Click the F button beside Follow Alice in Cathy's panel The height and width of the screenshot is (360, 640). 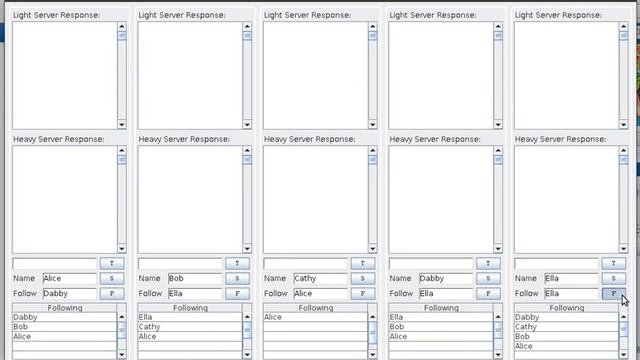pyautogui.click(x=362, y=293)
